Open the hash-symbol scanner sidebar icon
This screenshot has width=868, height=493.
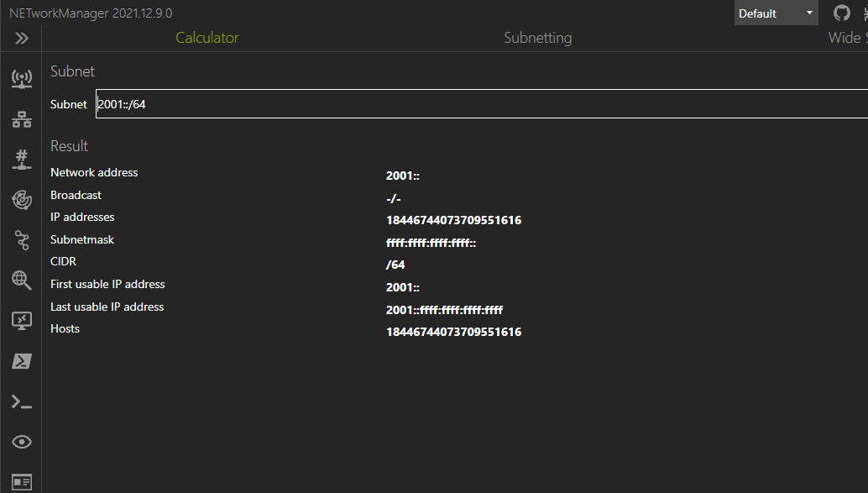pyautogui.click(x=22, y=160)
